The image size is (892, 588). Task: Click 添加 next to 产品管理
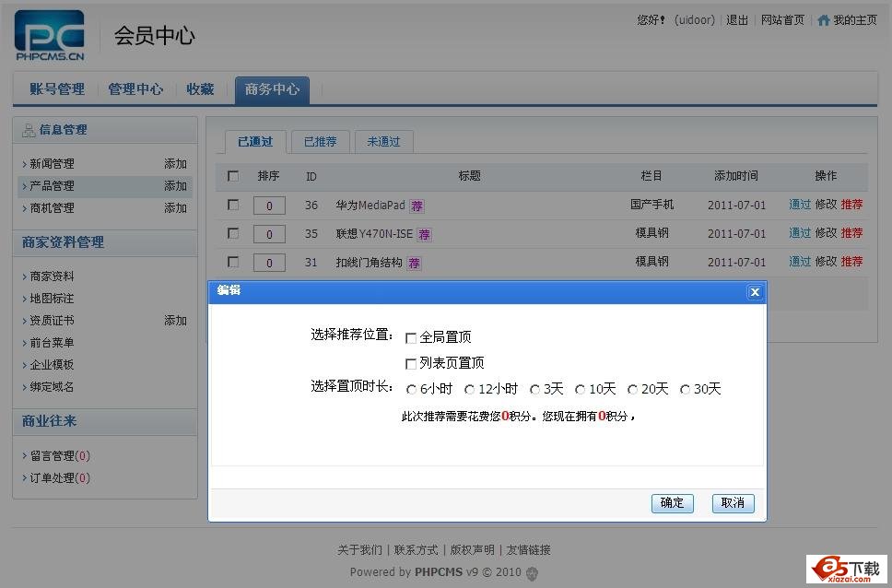click(x=175, y=186)
